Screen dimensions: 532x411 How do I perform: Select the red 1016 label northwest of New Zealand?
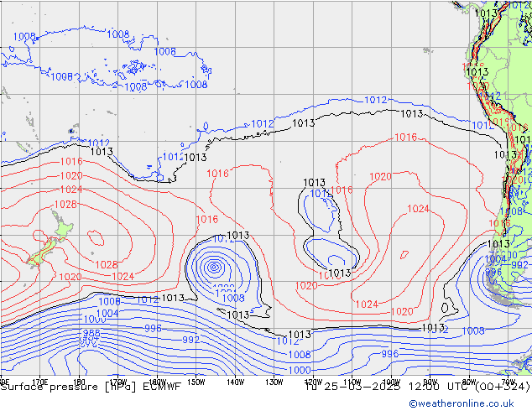71,161
